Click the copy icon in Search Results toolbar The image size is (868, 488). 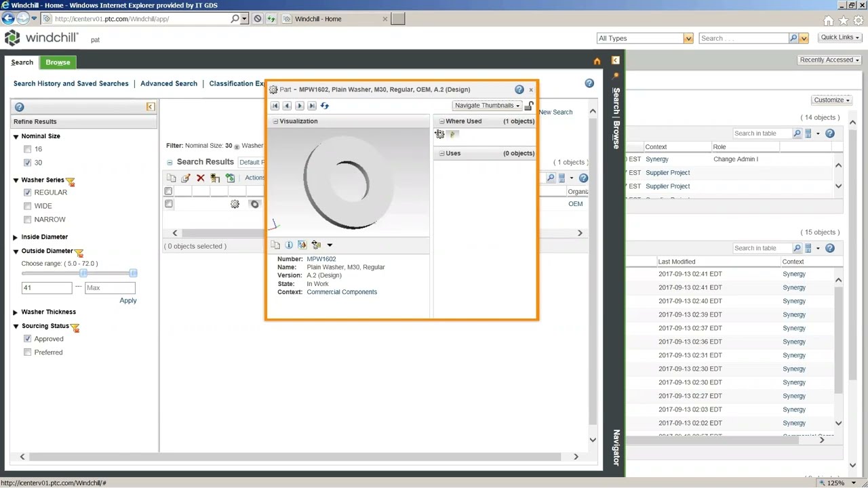tap(172, 178)
